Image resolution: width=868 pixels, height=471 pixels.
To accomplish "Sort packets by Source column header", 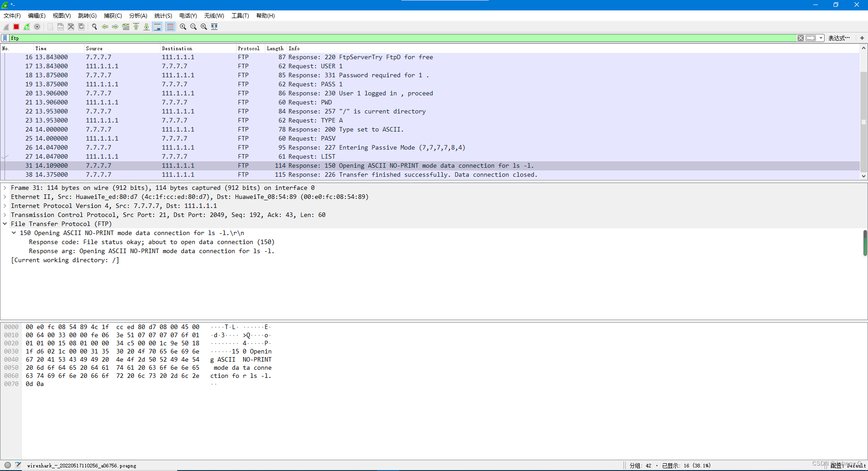I will point(122,48).
